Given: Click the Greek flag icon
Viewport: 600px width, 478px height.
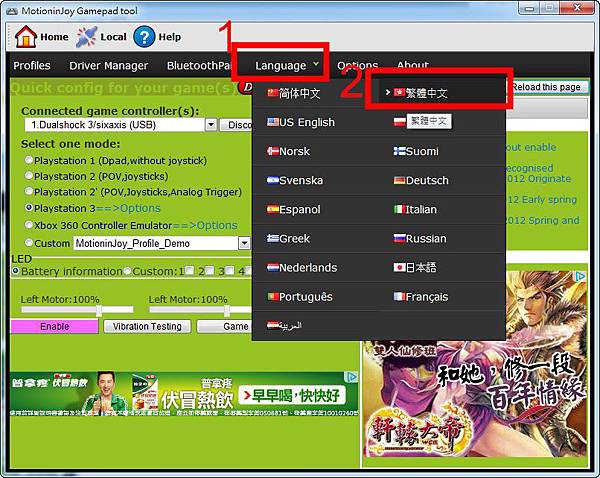Looking at the screenshot, I should point(273,238).
